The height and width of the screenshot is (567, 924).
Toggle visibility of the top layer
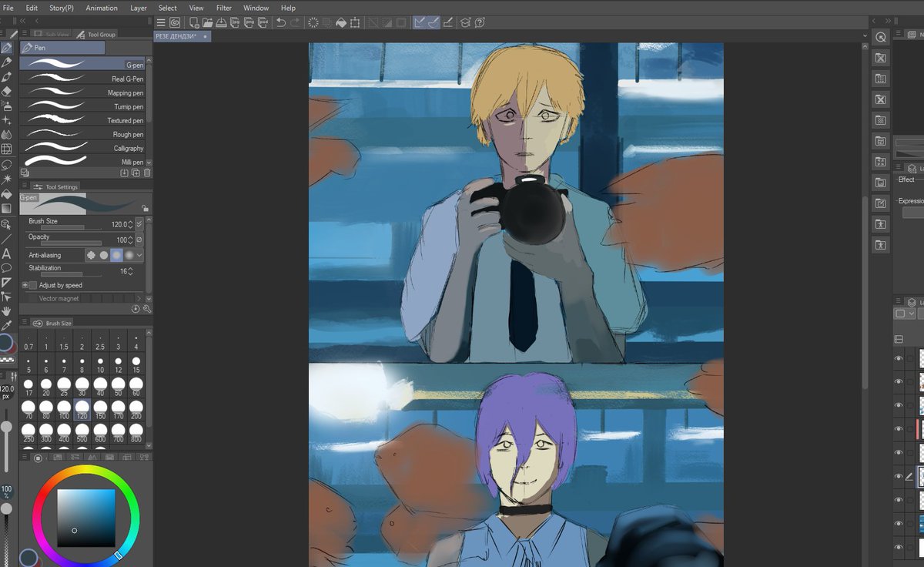899,358
